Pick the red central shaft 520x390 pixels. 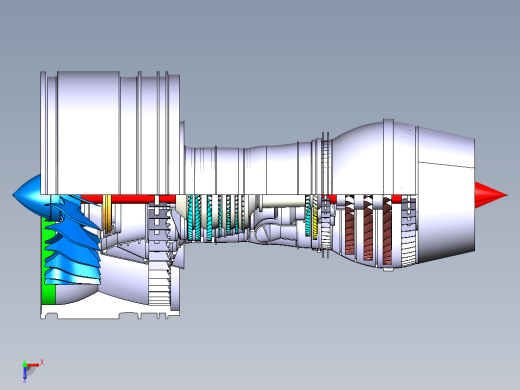click(x=133, y=199)
